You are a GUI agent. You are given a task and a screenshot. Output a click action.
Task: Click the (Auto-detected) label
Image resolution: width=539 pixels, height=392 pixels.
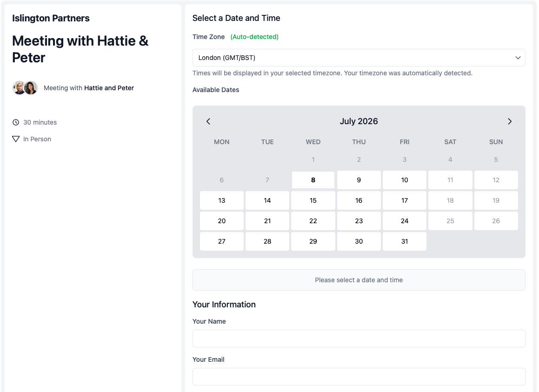(254, 37)
